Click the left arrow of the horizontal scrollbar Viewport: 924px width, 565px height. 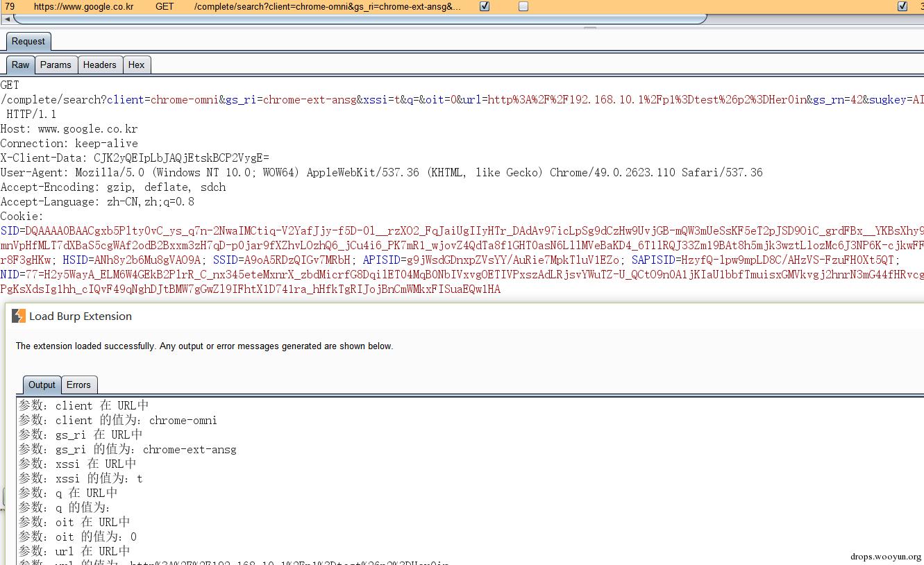tap(6, 19)
